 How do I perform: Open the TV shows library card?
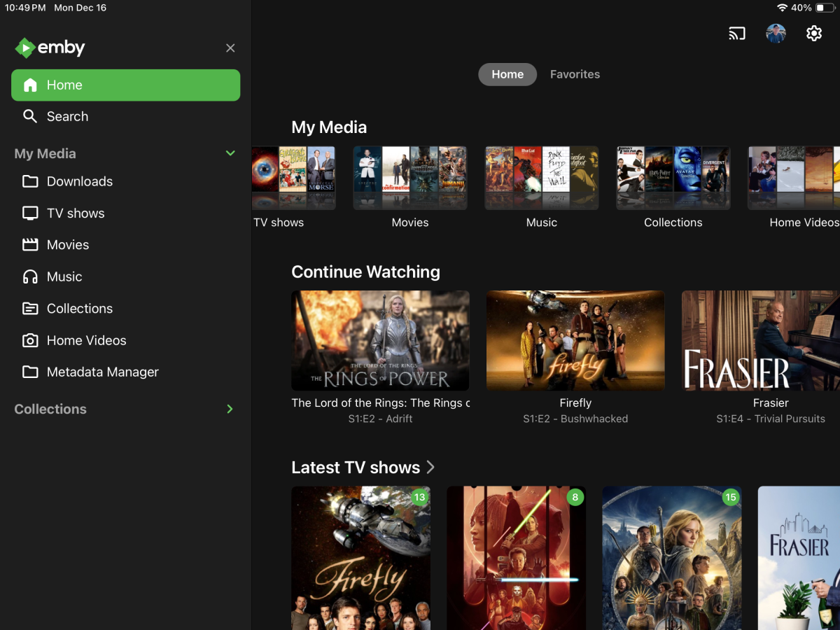(293, 178)
